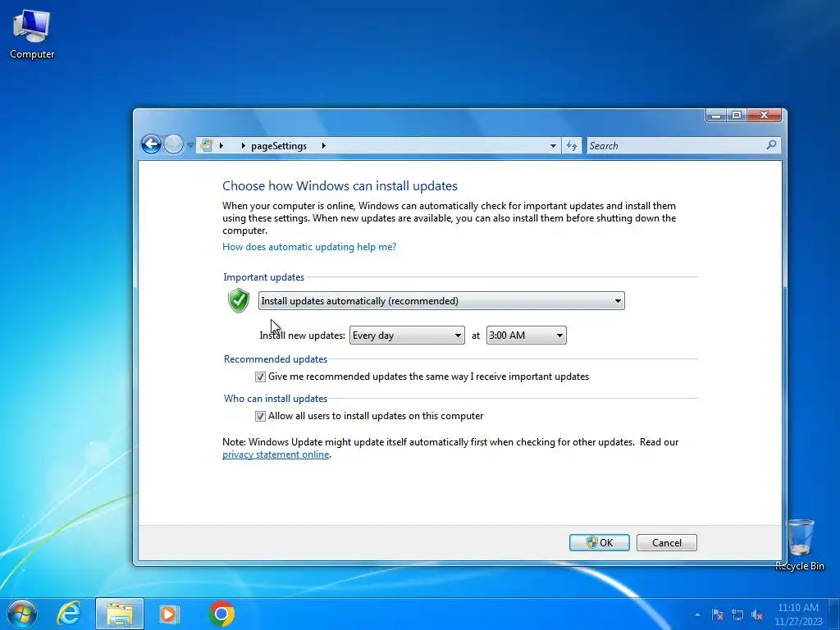Select the pageSettings breadcrumb
Viewport: 840px width, 630px height.
coord(279,146)
